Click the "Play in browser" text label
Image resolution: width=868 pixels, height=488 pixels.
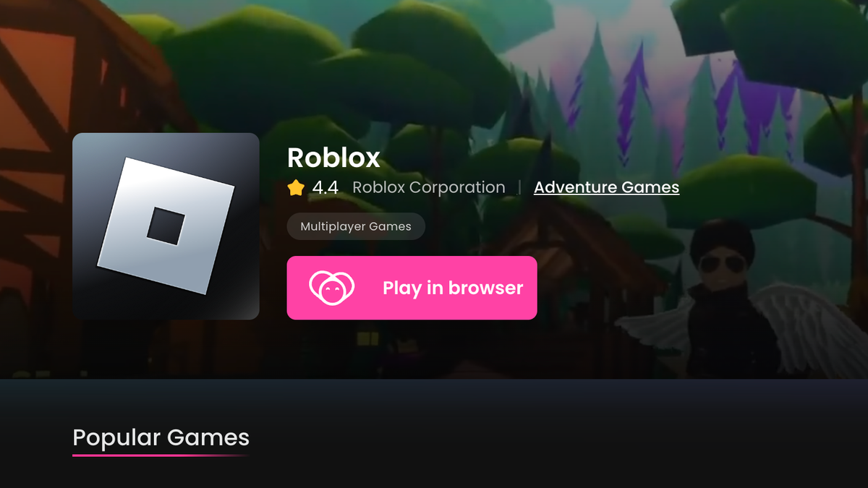[x=453, y=288]
